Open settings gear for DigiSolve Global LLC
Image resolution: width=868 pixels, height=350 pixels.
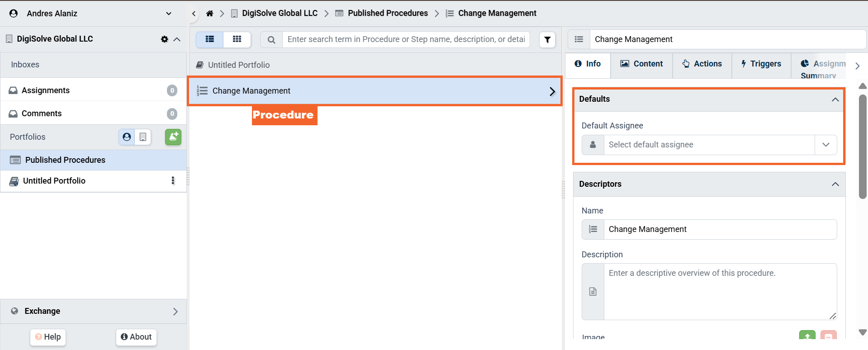coord(164,39)
